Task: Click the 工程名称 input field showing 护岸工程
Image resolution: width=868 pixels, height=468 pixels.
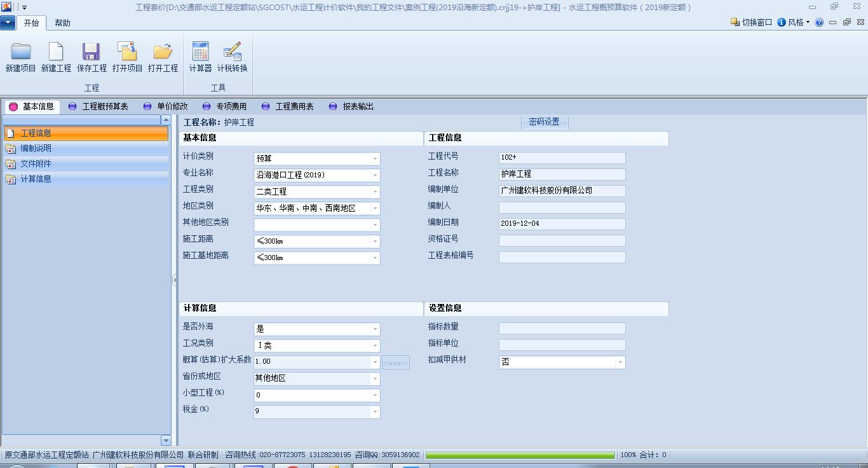Action: (x=562, y=174)
